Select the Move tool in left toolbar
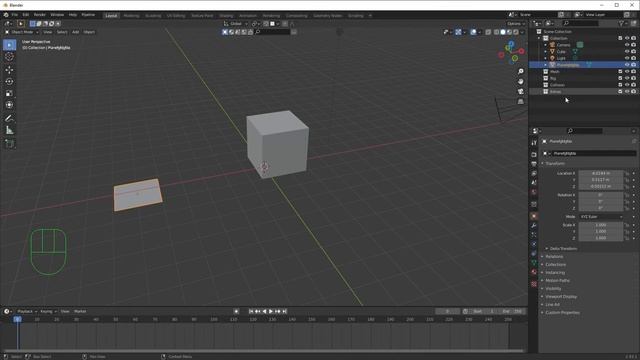640x360 pixels. pos(9,70)
